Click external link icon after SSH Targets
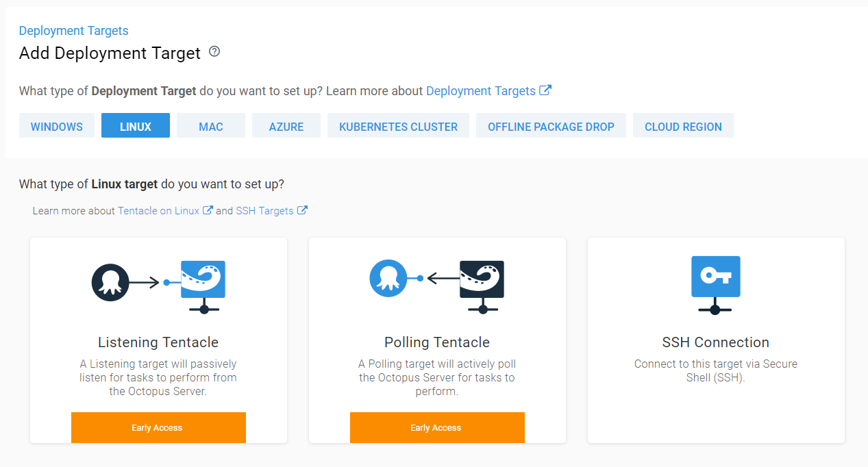 [x=302, y=210]
